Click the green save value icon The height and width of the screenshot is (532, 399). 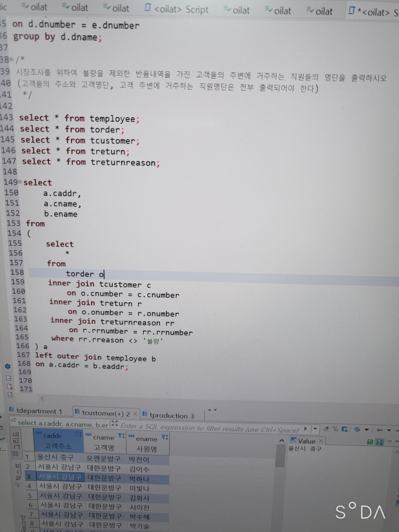pos(370,442)
